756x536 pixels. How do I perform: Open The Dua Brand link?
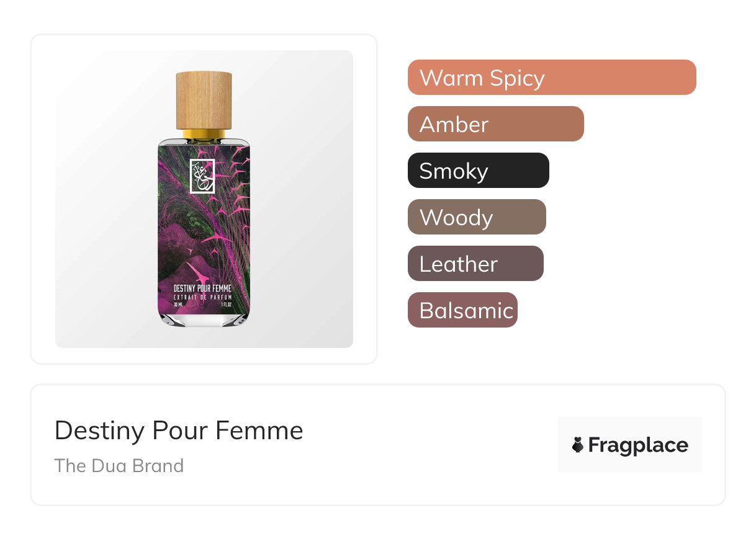pyautogui.click(x=119, y=466)
